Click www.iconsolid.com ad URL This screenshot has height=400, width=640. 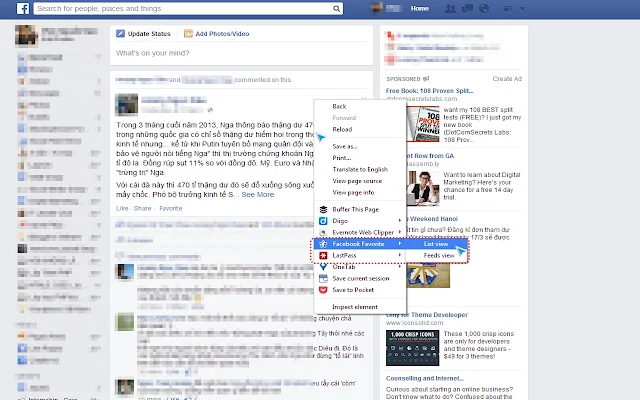click(414, 322)
